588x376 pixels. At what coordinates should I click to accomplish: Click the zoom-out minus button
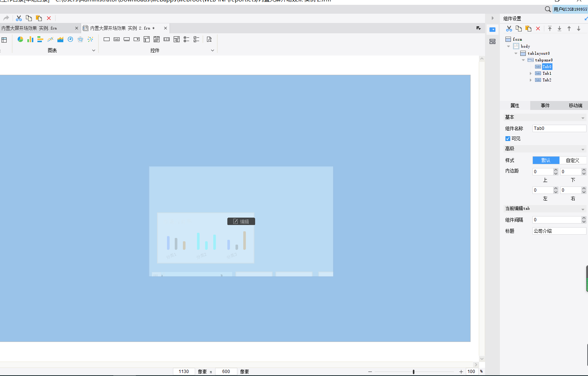pyautogui.click(x=370, y=372)
